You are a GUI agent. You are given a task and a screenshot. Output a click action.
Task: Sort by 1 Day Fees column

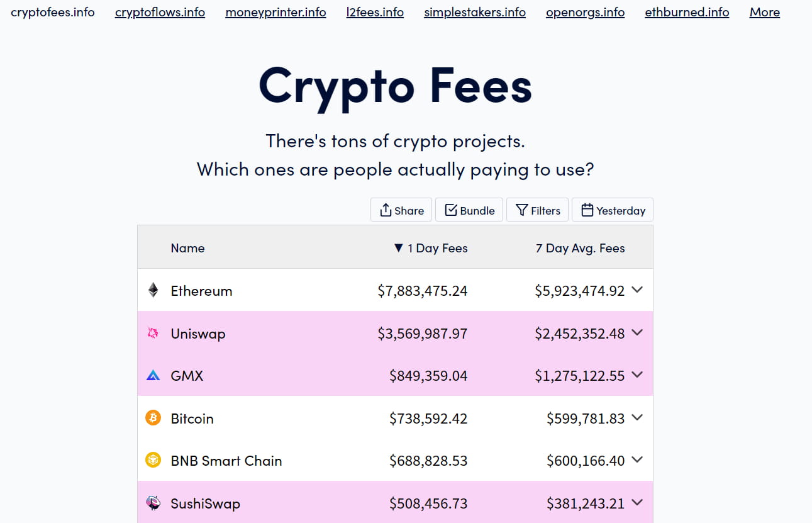[431, 248]
